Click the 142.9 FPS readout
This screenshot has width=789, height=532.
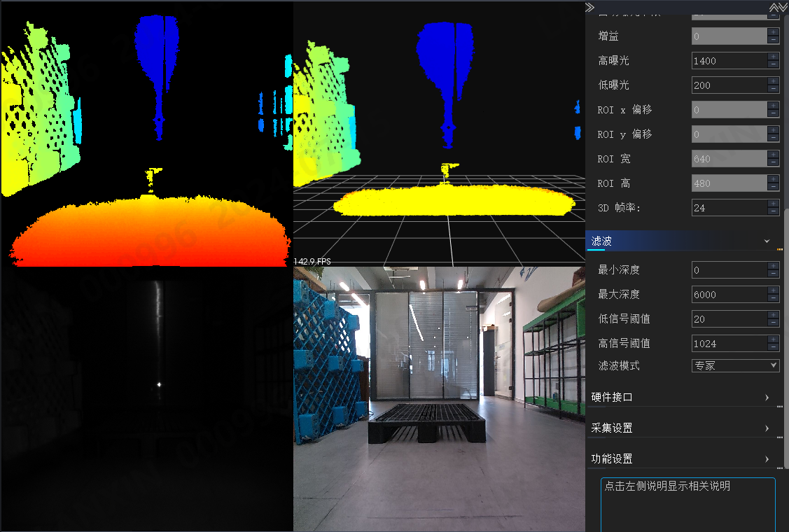[x=312, y=261]
